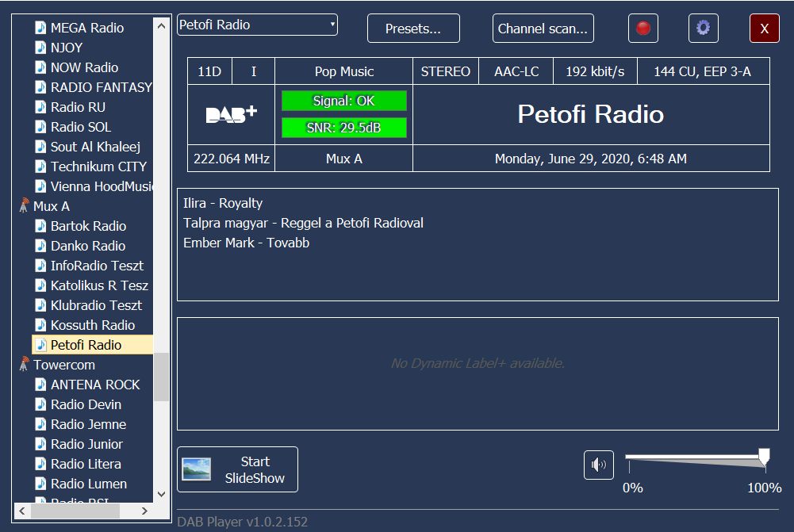Click No Dynamic Label+ available text
This screenshot has height=532, width=794.
click(x=478, y=363)
